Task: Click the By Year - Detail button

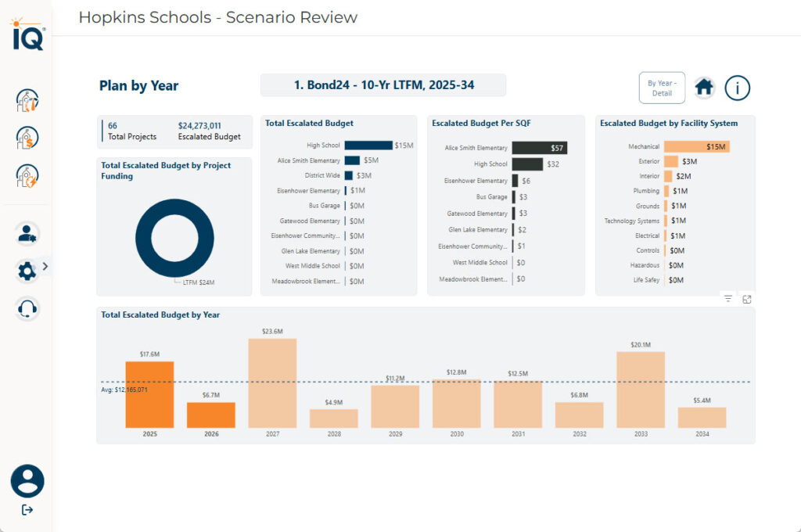Action: [662, 88]
